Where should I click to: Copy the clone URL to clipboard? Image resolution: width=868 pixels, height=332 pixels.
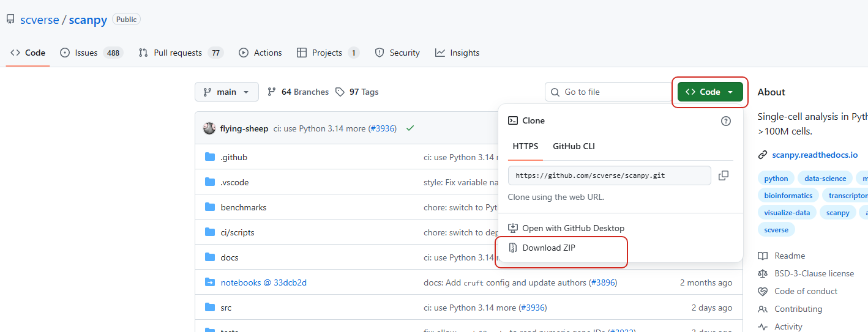click(724, 175)
